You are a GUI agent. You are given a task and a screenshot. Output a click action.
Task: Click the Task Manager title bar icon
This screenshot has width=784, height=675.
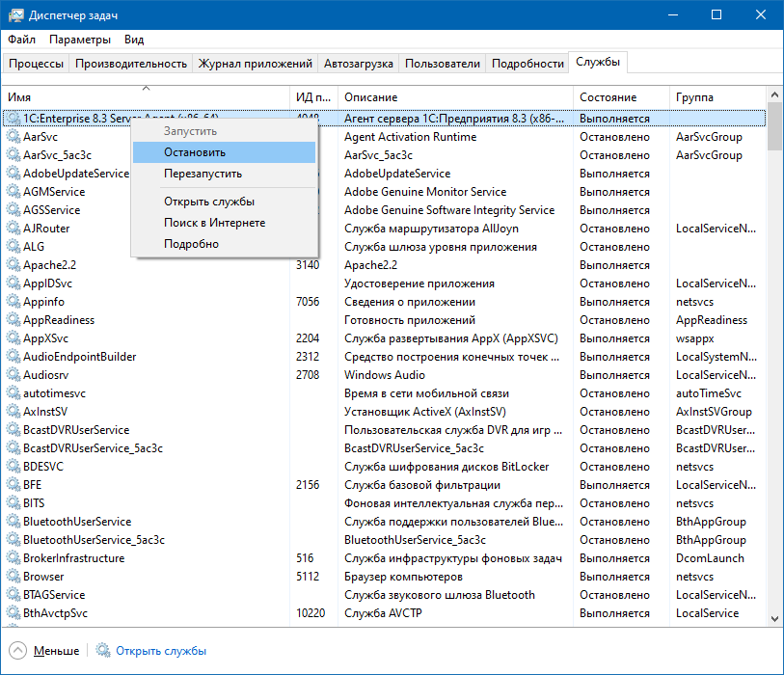[x=14, y=14]
